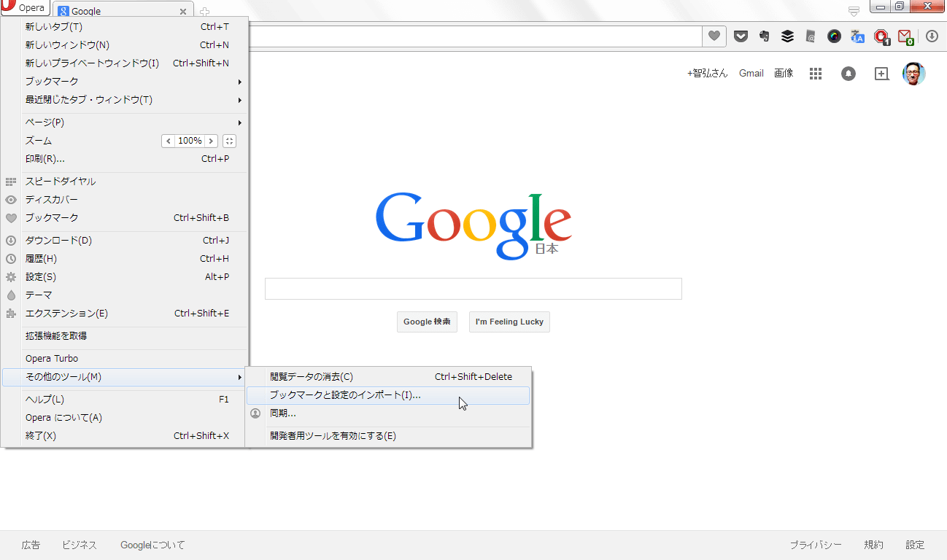Screen dimensions: 947x560
Task: Click the gray @ page extension icon
Action: (x=811, y=36)
